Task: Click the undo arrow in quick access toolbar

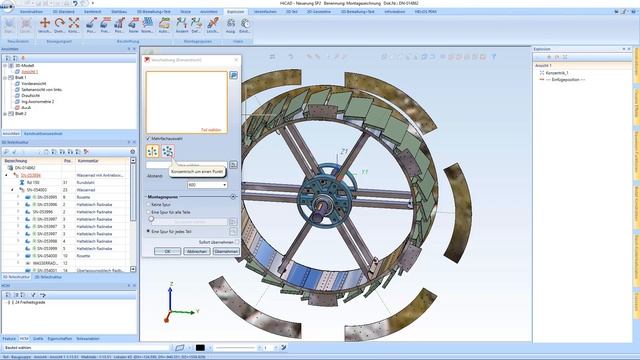Action: 75,3
